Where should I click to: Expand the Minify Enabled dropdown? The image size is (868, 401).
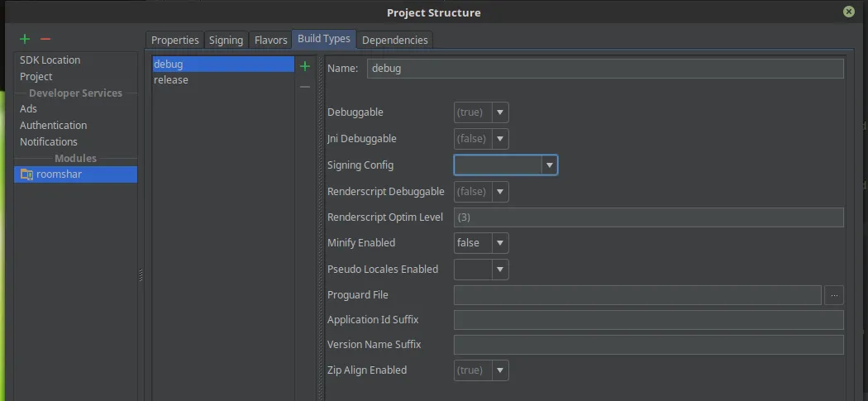500,243
